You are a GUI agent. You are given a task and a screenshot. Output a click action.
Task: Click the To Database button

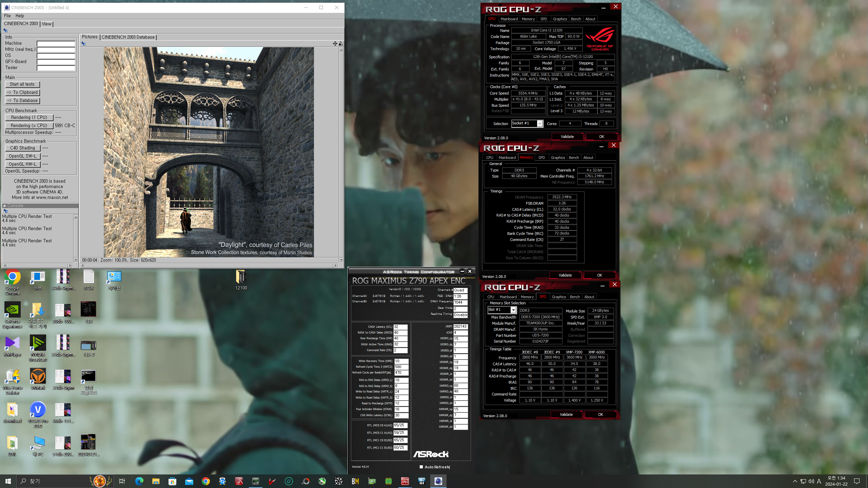22,100
